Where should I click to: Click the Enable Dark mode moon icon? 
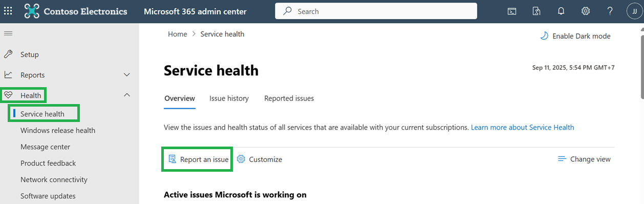(x=544, y=36)
